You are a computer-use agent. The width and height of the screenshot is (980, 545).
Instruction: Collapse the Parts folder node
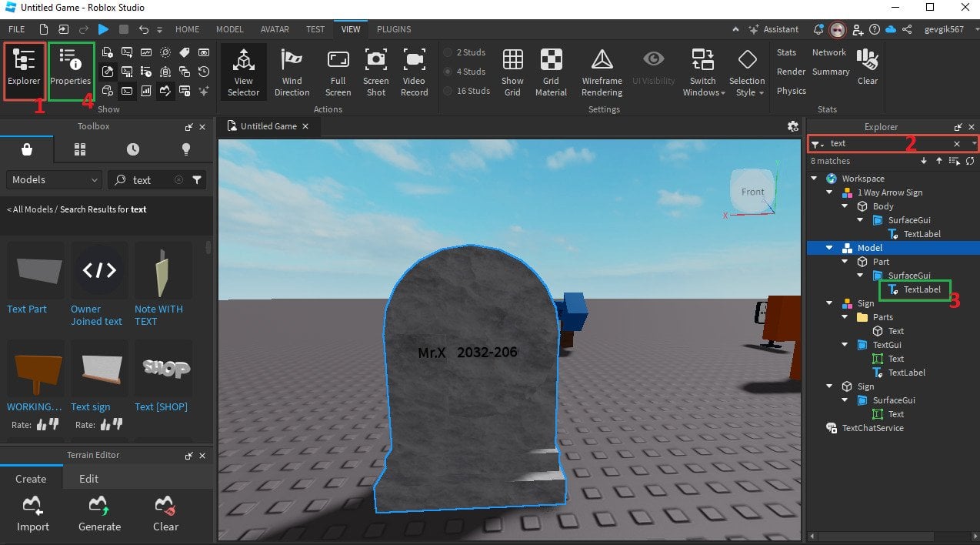point(845,317)
